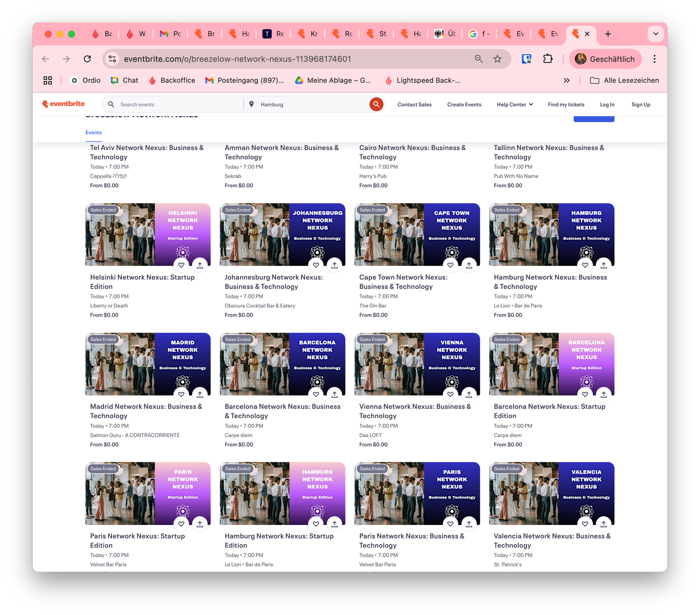Image resolution: width=700 pixels, height=615 pixels.
Task: Share the Madrid Network Nexus event
Action: tap(200, 394)
